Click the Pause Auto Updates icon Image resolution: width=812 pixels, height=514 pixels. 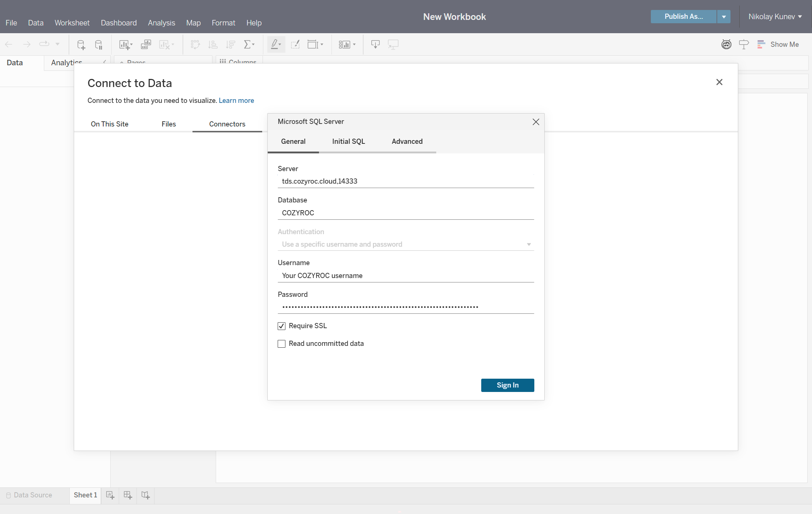click(x=98, y=45)
